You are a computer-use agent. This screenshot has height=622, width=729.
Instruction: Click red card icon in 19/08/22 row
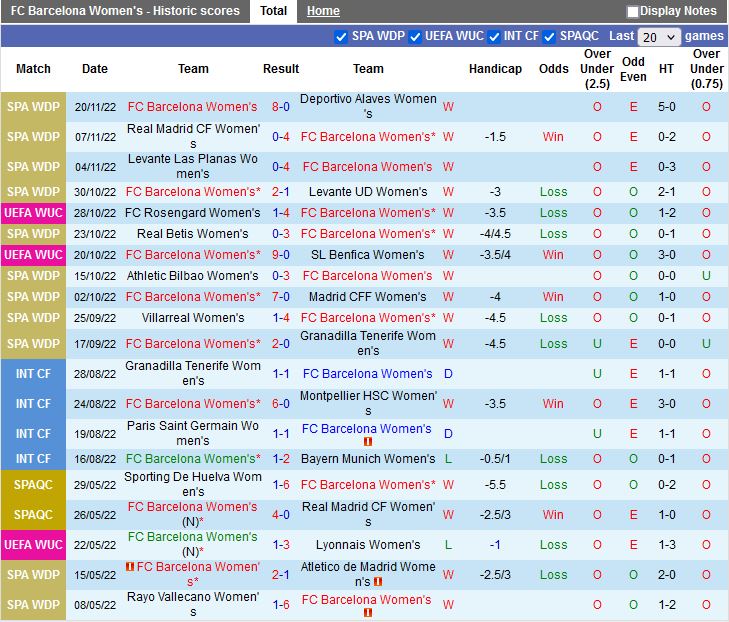coord(368,441)
